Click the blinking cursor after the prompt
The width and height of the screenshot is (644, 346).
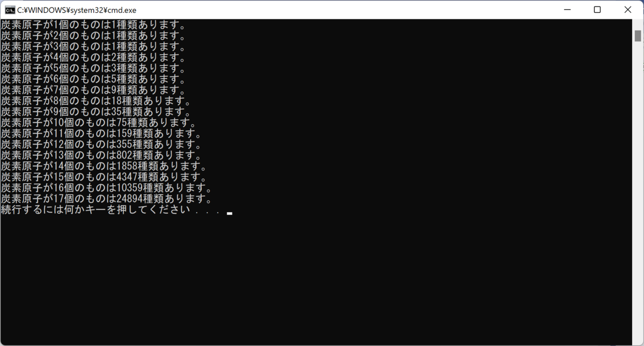230,213
